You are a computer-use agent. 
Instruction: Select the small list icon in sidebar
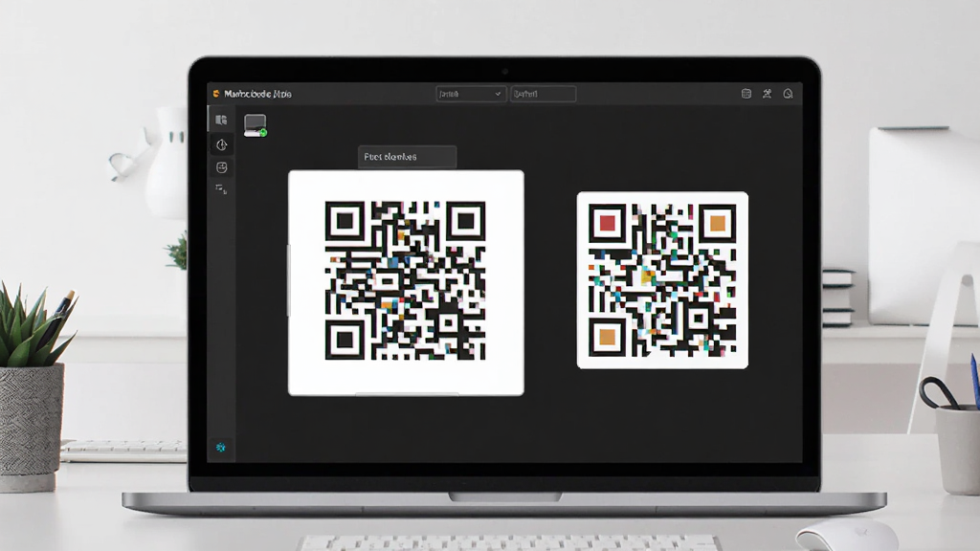(x=221, y=188)
